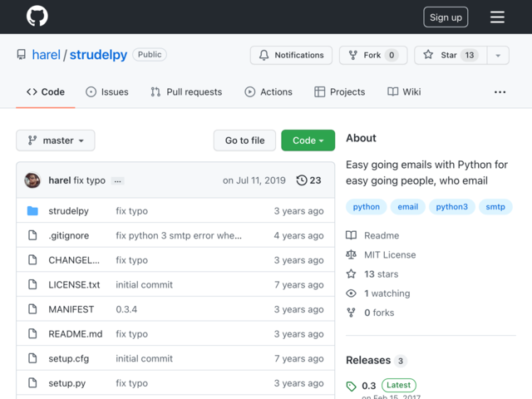The width and height of the screenshot is (532, 399).
Task: Open the harel owner link
Action: [x=47, y=55]
